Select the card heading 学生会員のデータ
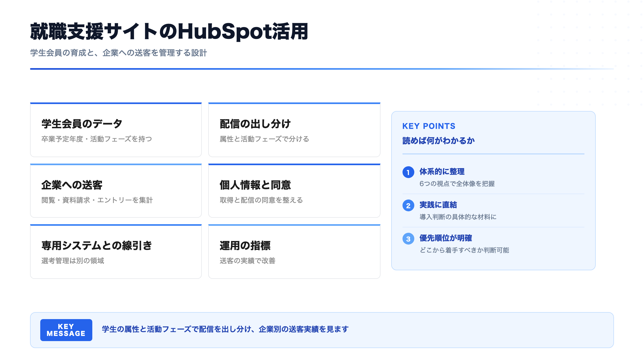Image resolution: width=644 pixels, height=362 pixels. [x=82, y=124]
